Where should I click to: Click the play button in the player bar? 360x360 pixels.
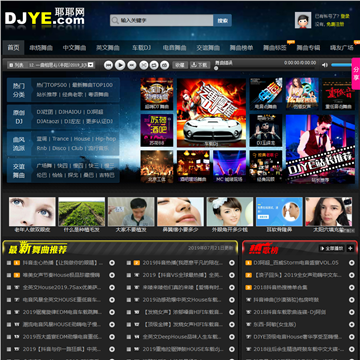point(120,65)
